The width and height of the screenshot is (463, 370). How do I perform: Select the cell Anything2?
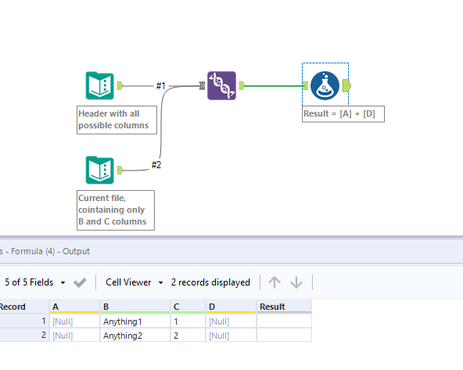point(135,335)
